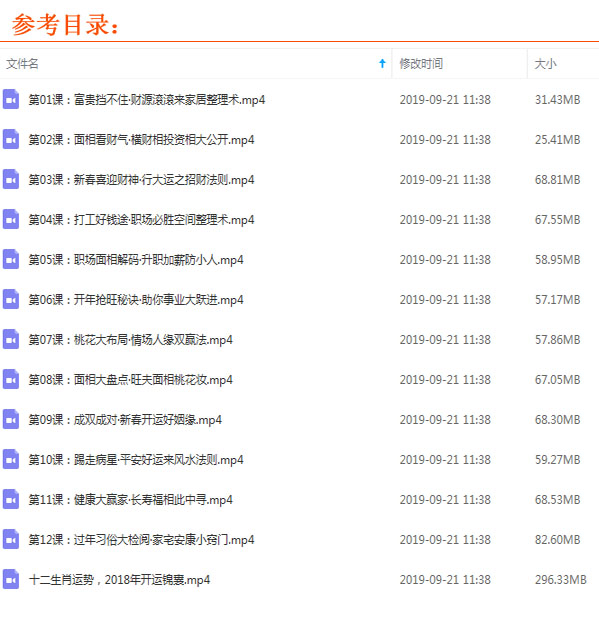599x625 pixels.
Task: Click the video icon next to 第05课
Action: click(x=11, y=259)
